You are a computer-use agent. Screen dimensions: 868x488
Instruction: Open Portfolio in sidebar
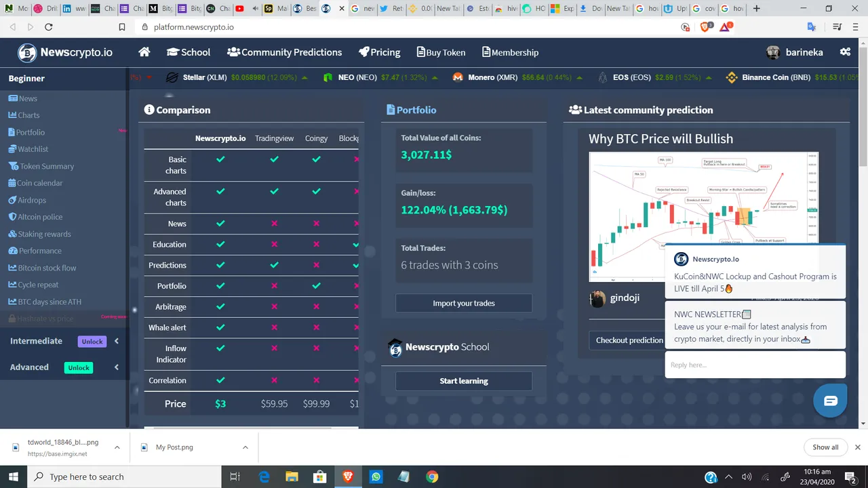pos(26,132)
